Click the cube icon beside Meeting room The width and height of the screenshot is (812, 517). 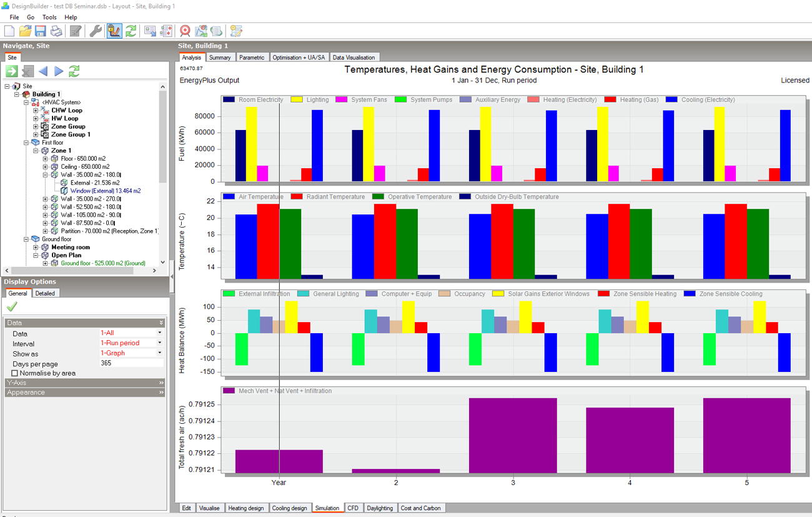click(45, 248)
